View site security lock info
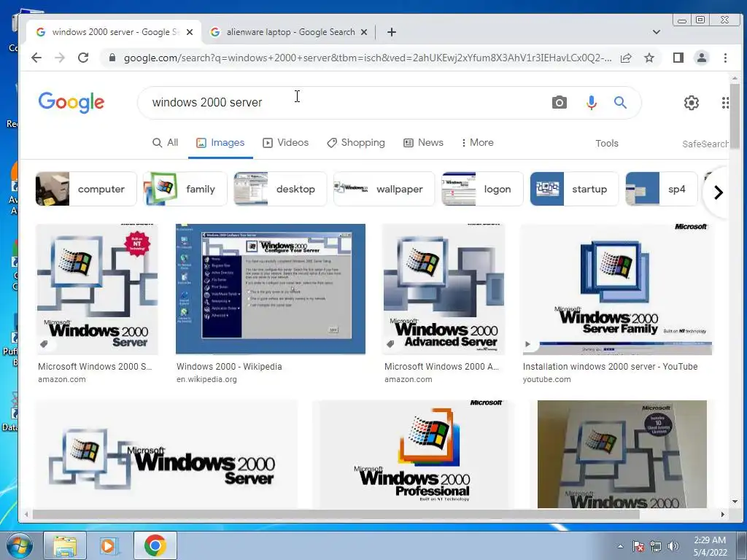The width and height of the screenshot is (747, 560). click(x=112, y=58)
